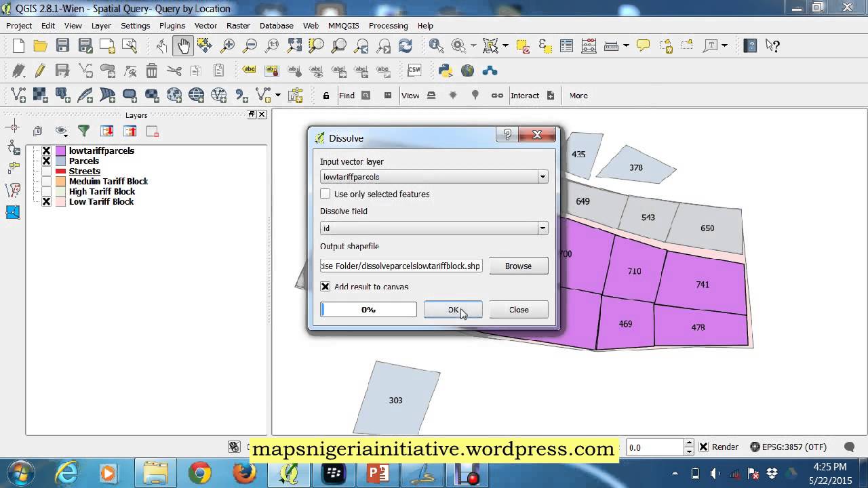The width and height of the screenshot is (868, 488).
Task: Click the EPSG:3857 (OTF) CRS button
Action: click(789, 447)
